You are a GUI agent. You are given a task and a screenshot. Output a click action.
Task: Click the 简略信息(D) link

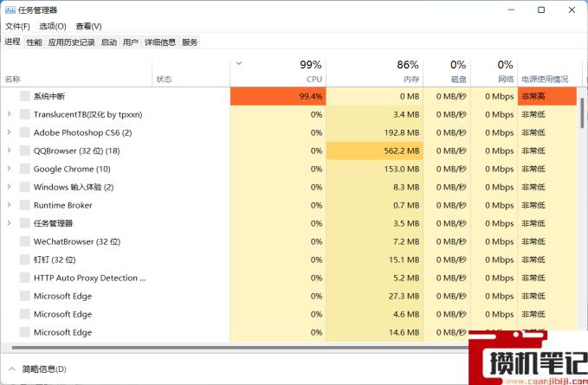tap(44, 369)
